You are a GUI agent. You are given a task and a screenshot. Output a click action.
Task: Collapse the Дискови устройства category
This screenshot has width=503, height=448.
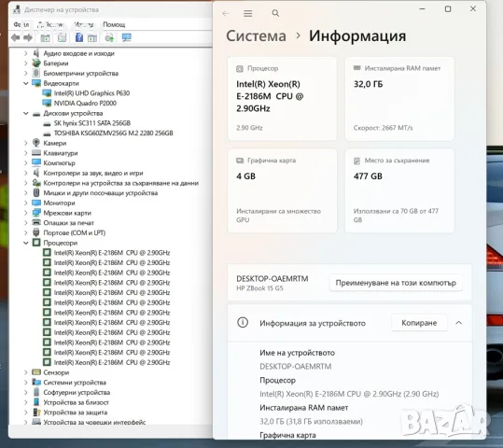(26, 113)
